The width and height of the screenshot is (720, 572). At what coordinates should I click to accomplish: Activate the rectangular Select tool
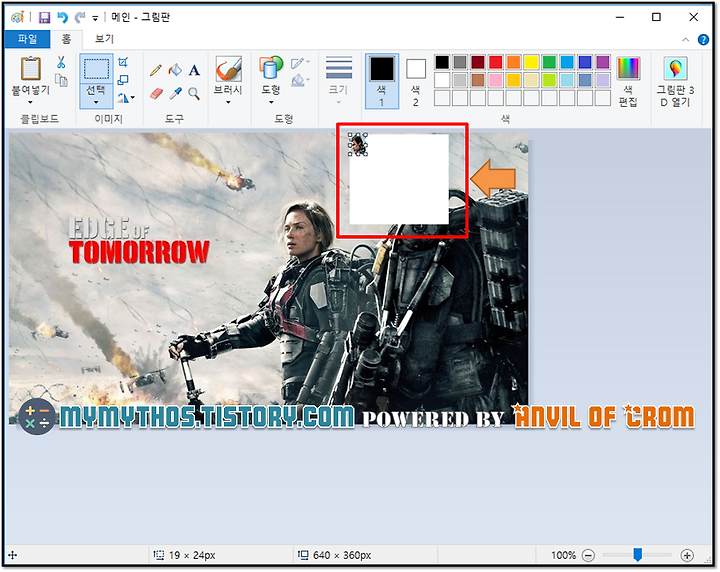96,69
